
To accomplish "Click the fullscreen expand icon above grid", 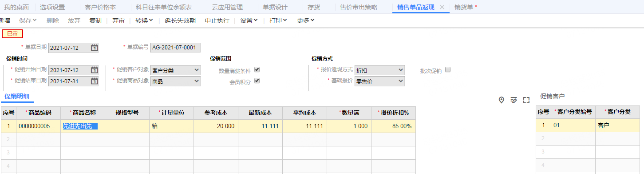I will point(526,100).
